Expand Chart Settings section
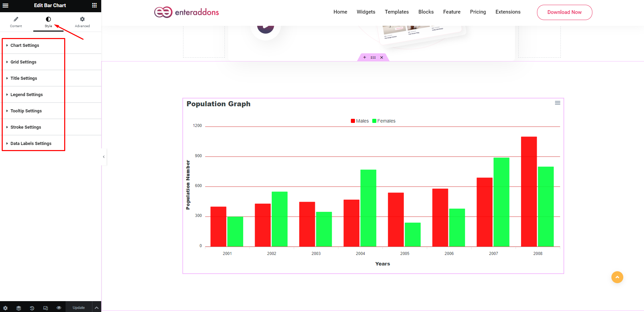Image resolution: width=644 pixels, height=312 pixels. (x=25, y=45)
